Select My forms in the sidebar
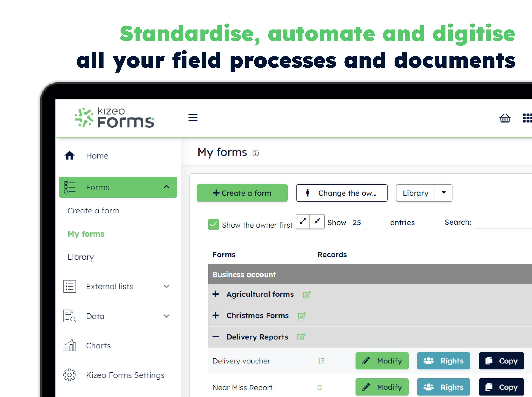 tap(86, 234)
